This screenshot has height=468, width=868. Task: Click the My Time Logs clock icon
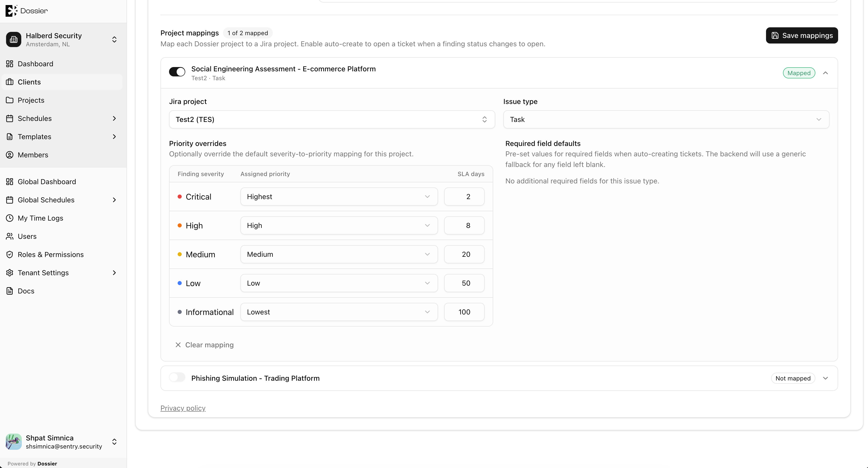pos(10,218)
